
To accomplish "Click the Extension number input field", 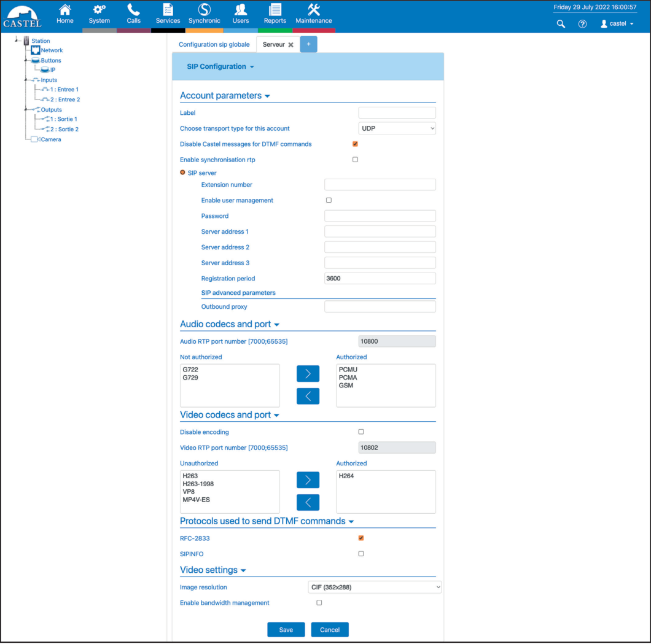I will [x=380, y=184].
